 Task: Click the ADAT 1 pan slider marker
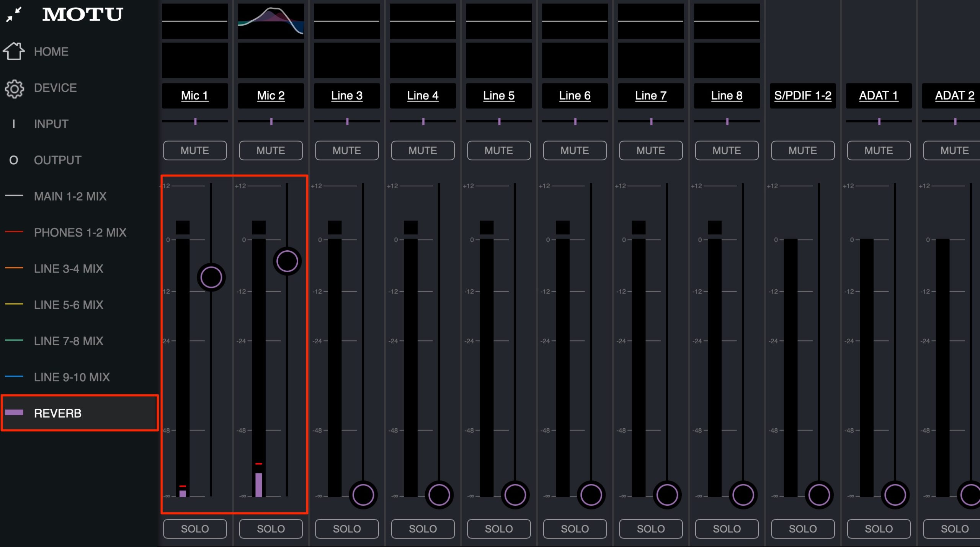click(x=879, y=121)
